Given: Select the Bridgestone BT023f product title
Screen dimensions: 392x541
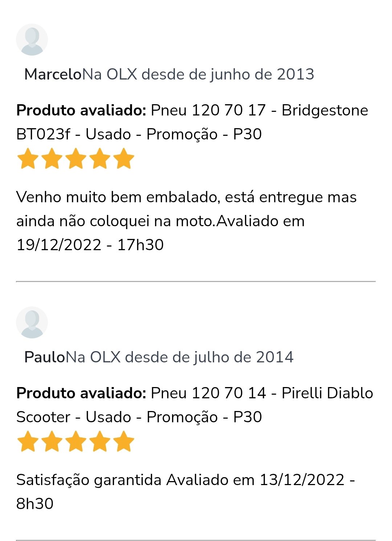Looking at the screenshot, I should pos(192,122).
